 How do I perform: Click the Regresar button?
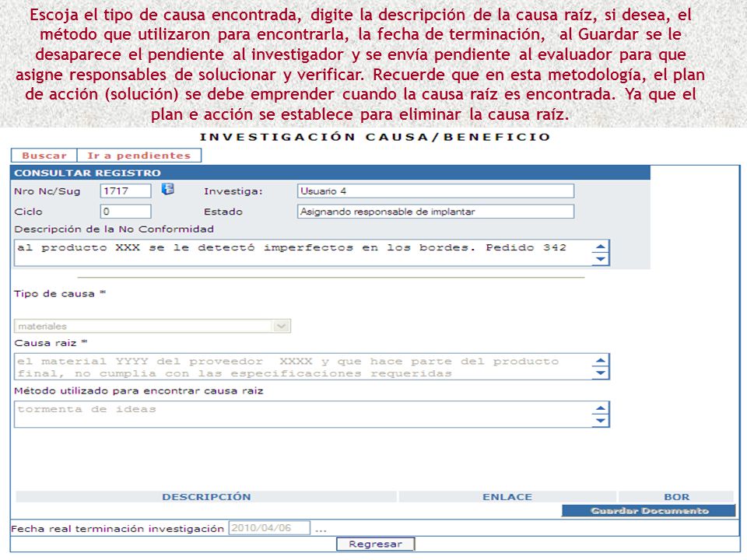[x=375, y=544]
